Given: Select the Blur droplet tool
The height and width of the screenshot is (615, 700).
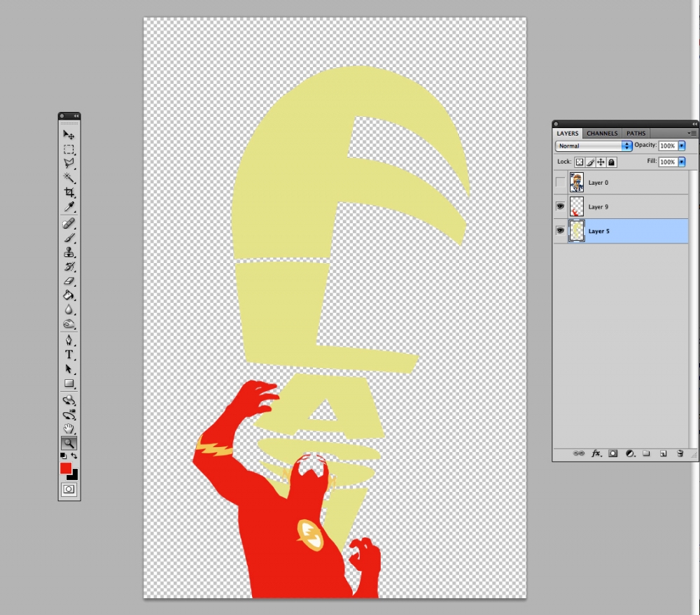Looking at the screenshot, I should point(69,309).
